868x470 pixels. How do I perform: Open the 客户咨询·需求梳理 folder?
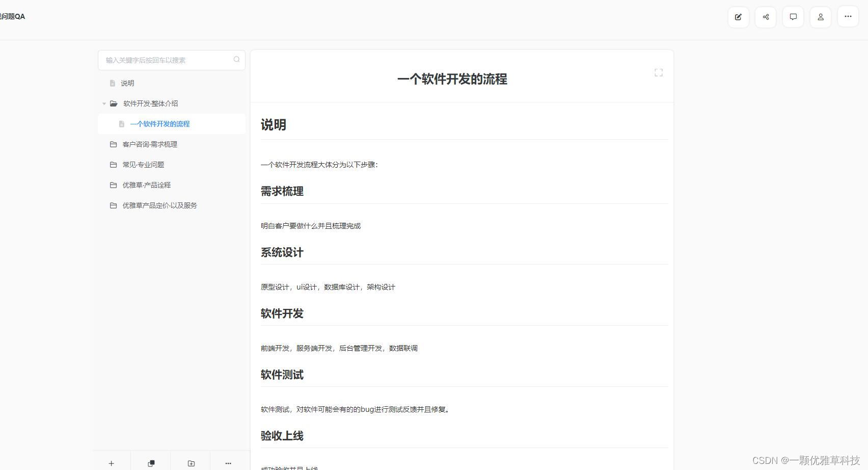coord(150,144)
